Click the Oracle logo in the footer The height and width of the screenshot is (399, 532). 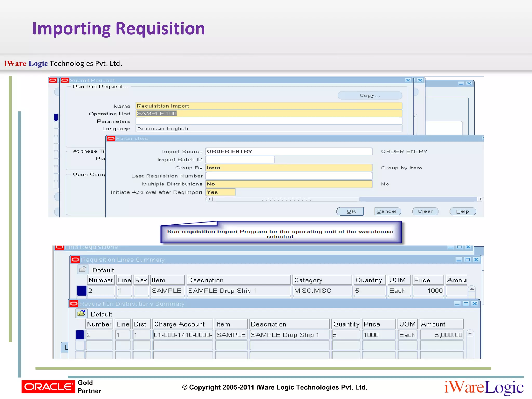coord(48,387)
